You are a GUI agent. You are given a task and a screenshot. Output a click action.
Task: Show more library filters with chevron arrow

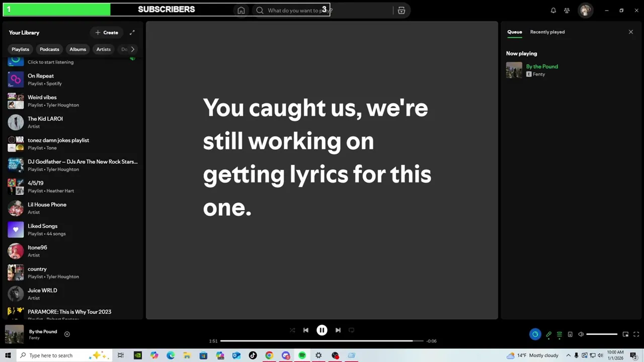coord(132,49)
